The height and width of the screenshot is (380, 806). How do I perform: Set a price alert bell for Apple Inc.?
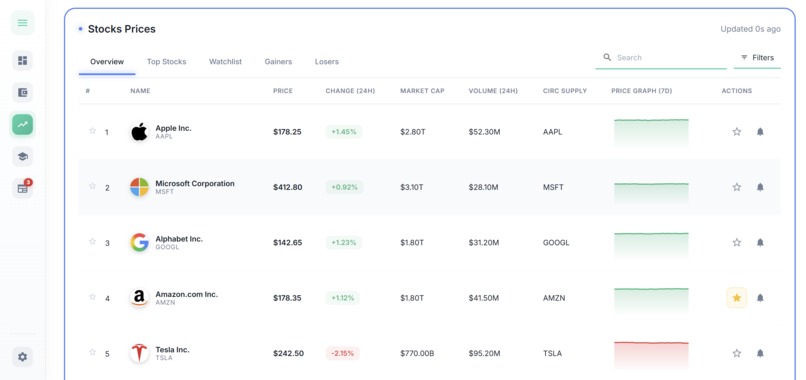click(x=760, y=132)
